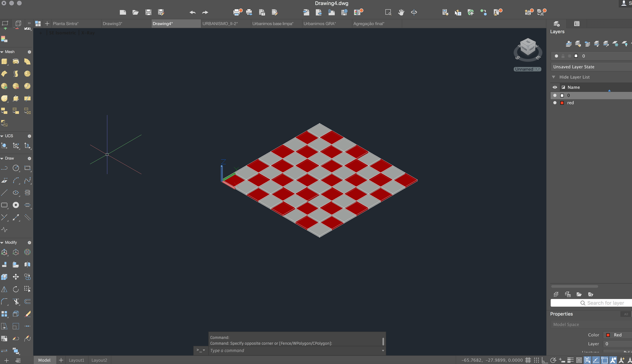This screenshot has width=632, height=364.
Task: Expand the UCS panel section
Action: click(3, 136)
